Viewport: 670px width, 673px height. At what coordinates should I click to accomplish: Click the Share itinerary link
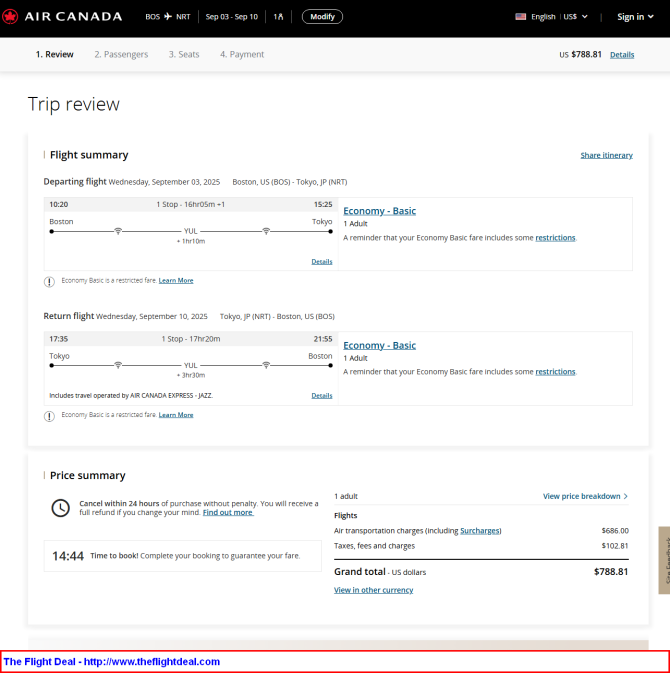[x=606, y=155]
